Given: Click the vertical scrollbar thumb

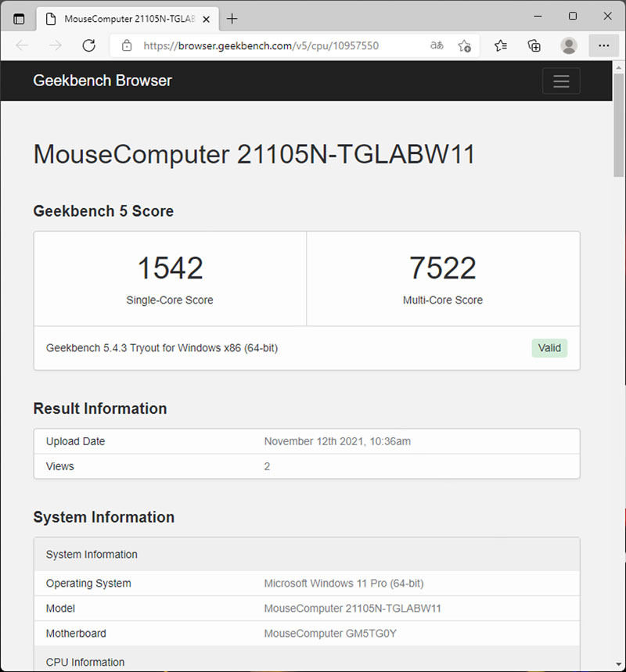Looking at the screenshot, I should click(618, 124).
